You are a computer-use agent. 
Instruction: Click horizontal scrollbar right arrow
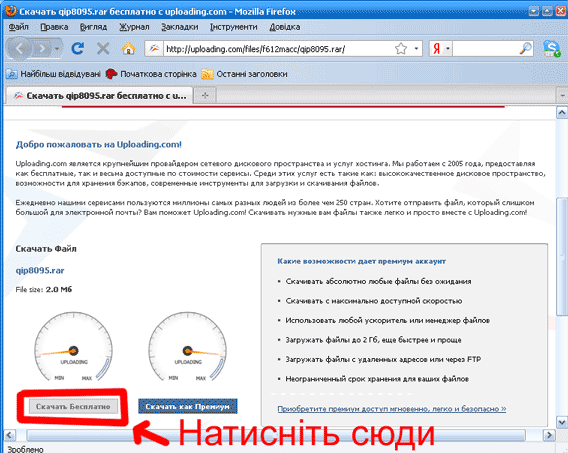click(550, 435)
